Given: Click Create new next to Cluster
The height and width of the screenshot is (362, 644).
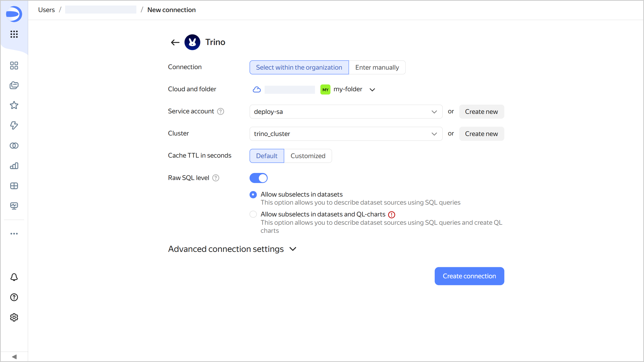Looking at the screenshot, I should tap(481, 134).
